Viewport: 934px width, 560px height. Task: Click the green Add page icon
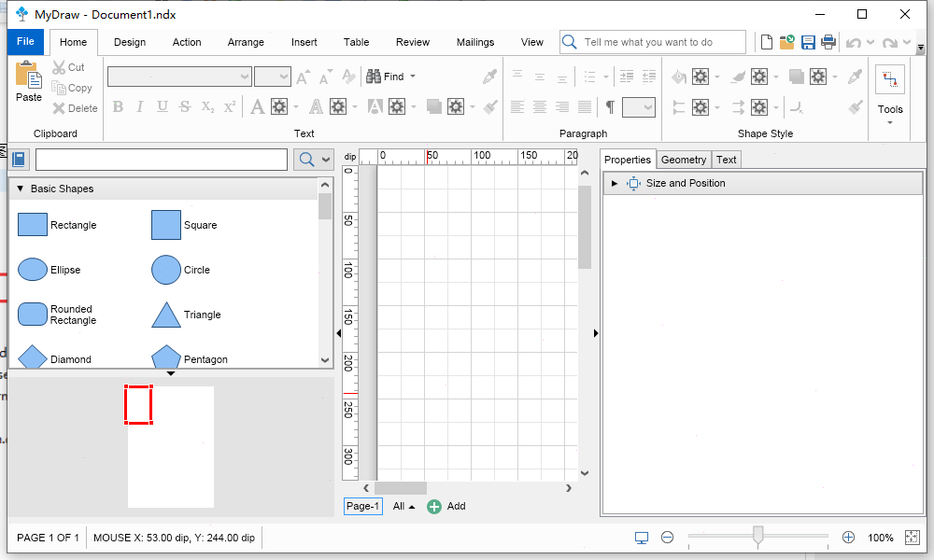pyautogui.click(x=434, y=507)
